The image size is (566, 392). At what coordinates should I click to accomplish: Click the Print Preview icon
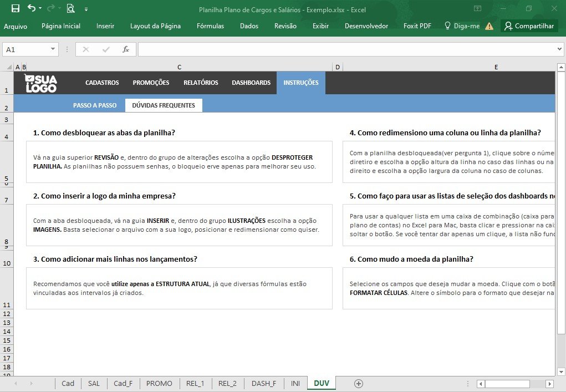point(71,8)
